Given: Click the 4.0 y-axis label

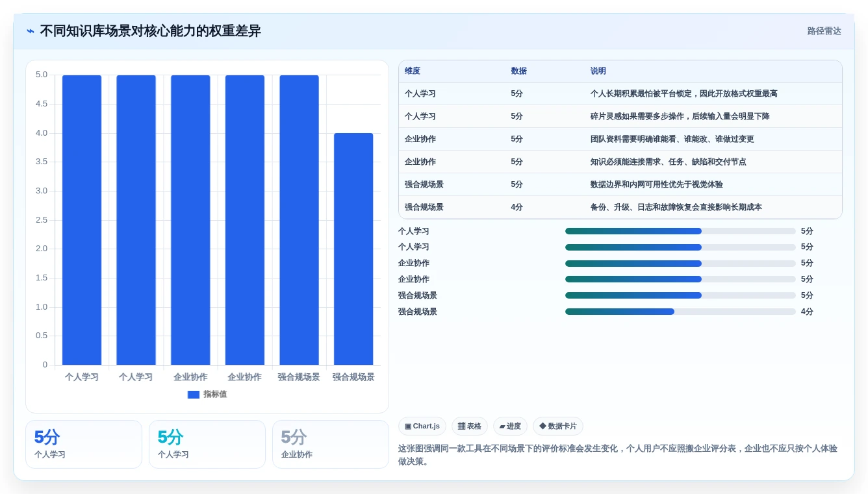Looking at the screenshot, I should pyautogui.click(x=42, y=133).
